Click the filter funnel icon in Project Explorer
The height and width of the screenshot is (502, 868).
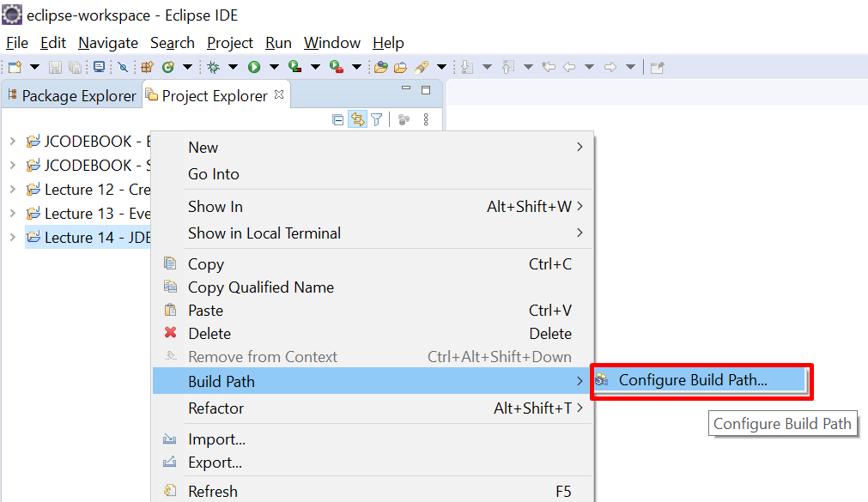(376, 119)
